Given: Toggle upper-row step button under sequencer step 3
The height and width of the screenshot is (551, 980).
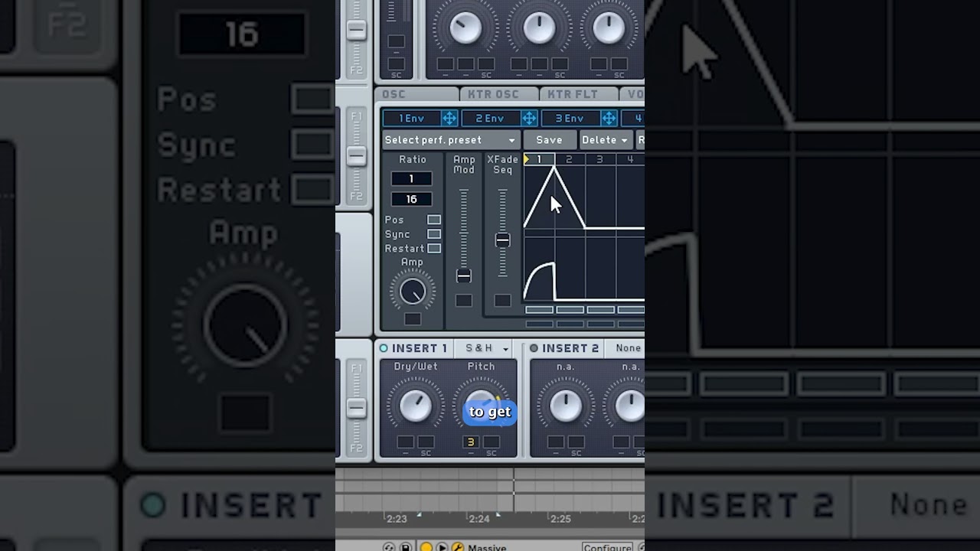Looking at the screenshot, I should (x=600, y=310).
